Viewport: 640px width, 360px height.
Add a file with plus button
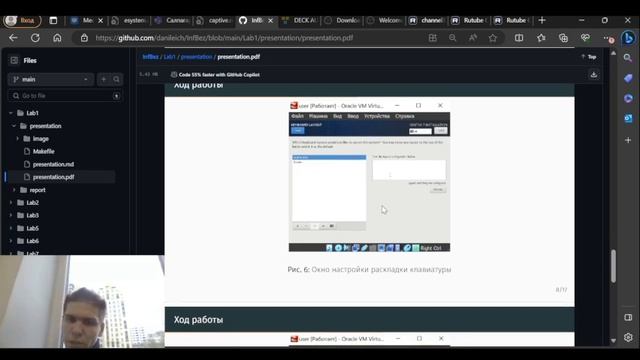[104, 79]
